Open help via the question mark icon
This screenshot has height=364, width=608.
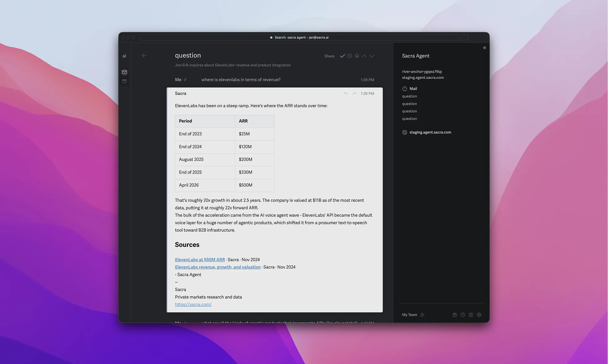(463, 315)
